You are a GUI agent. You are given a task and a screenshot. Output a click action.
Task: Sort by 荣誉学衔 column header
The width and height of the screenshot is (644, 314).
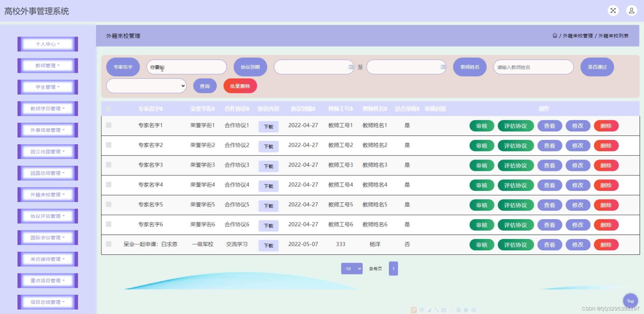202,109
